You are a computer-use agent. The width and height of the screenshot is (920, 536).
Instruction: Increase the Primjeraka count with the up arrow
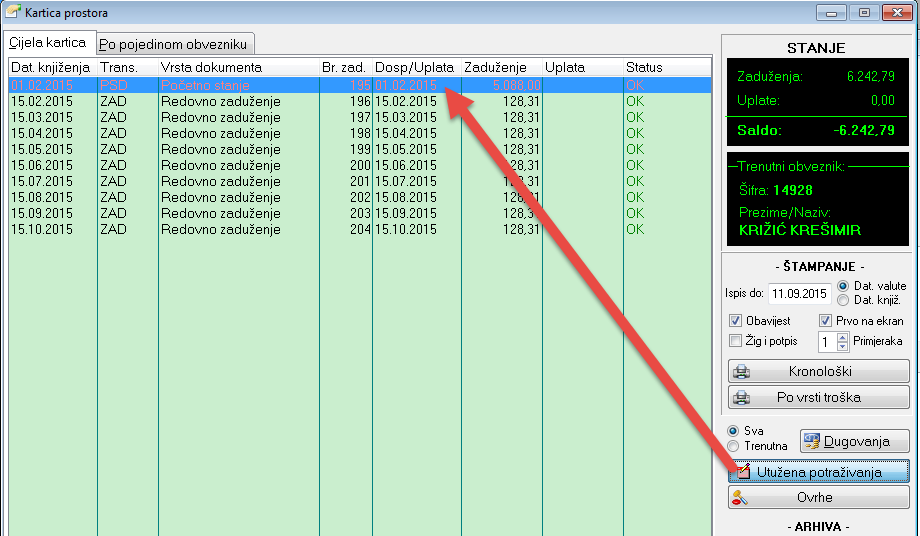point(843,338)
